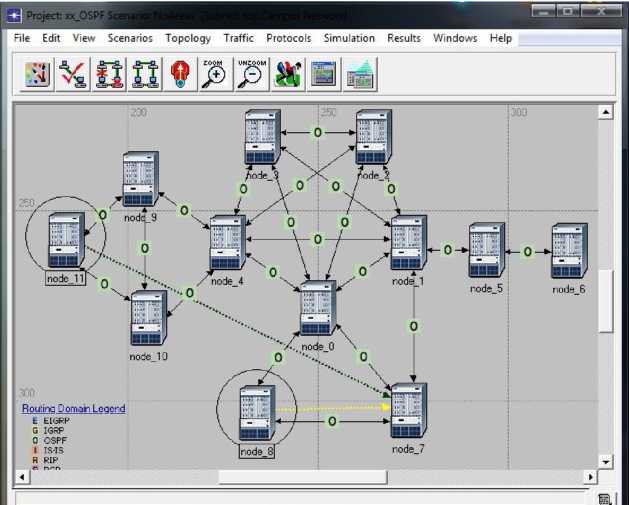This screenshot has width=629, height=505.
Task: Click the view results window icon
Action: [324, 74]
